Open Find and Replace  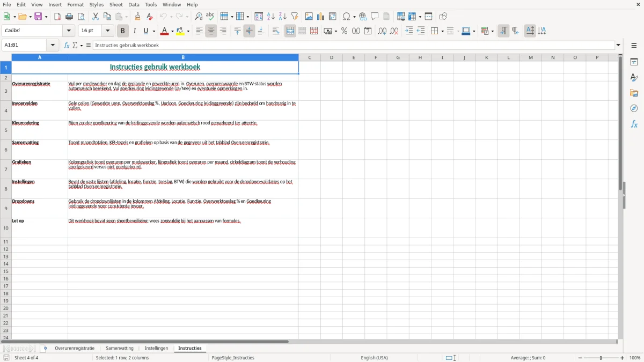pyautogui.click(x=199, y=17)
